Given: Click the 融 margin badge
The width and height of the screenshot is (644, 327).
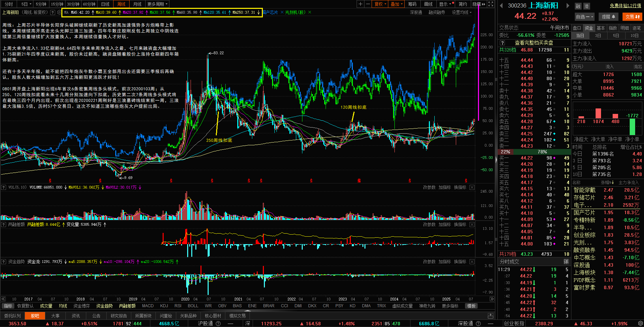Looking at the screenshot, I should (578, 6).
